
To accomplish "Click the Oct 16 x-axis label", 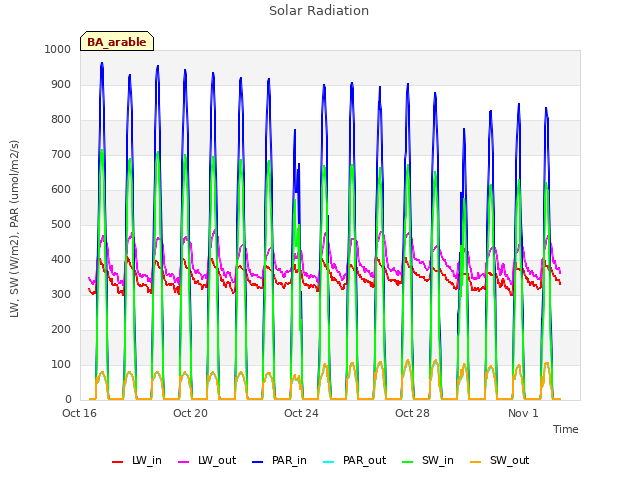I will (79, 413).
